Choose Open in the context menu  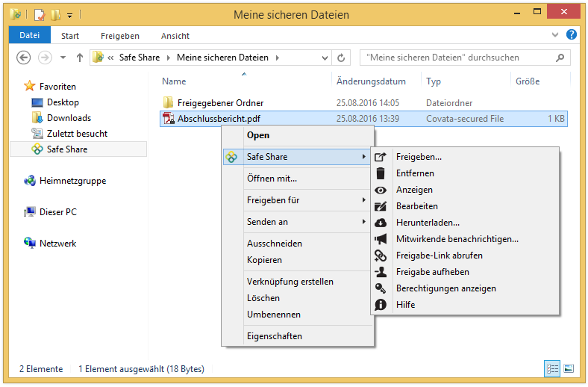tap(298, 135)
